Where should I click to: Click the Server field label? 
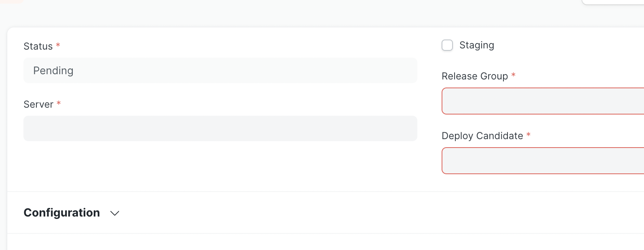coord(38,104)
